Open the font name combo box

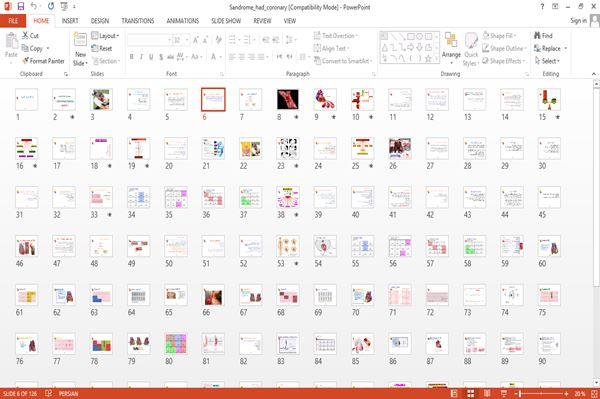click(149, 40)
